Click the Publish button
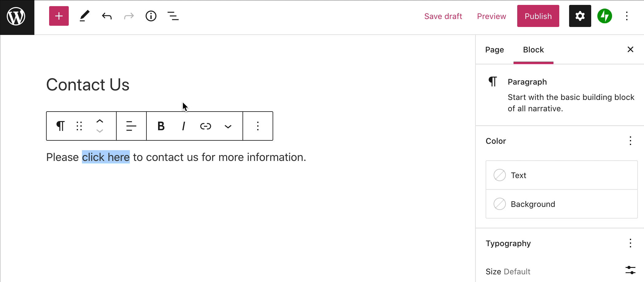644x282 pixels. pyautogui.click(x=538, y=16)
